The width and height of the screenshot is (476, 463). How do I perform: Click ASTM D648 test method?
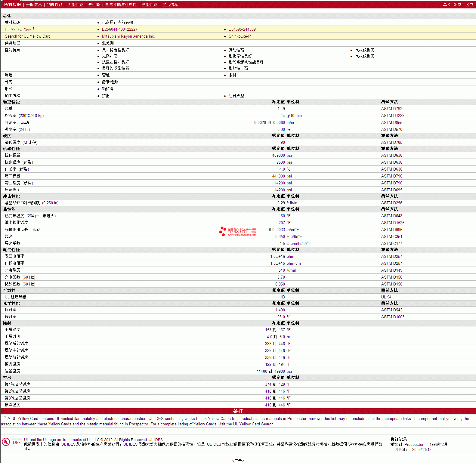coord(391,216)
